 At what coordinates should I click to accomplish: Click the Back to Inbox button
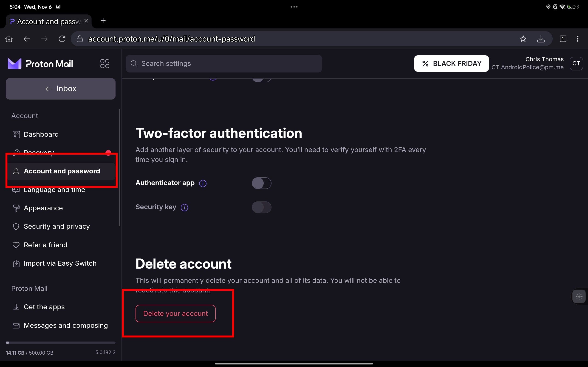pyautogui.click(x=61, y=88)
